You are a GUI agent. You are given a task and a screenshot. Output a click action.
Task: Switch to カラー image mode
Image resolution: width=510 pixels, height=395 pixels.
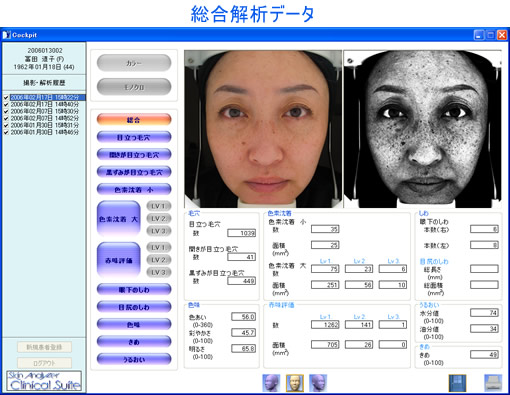[134, 63]
